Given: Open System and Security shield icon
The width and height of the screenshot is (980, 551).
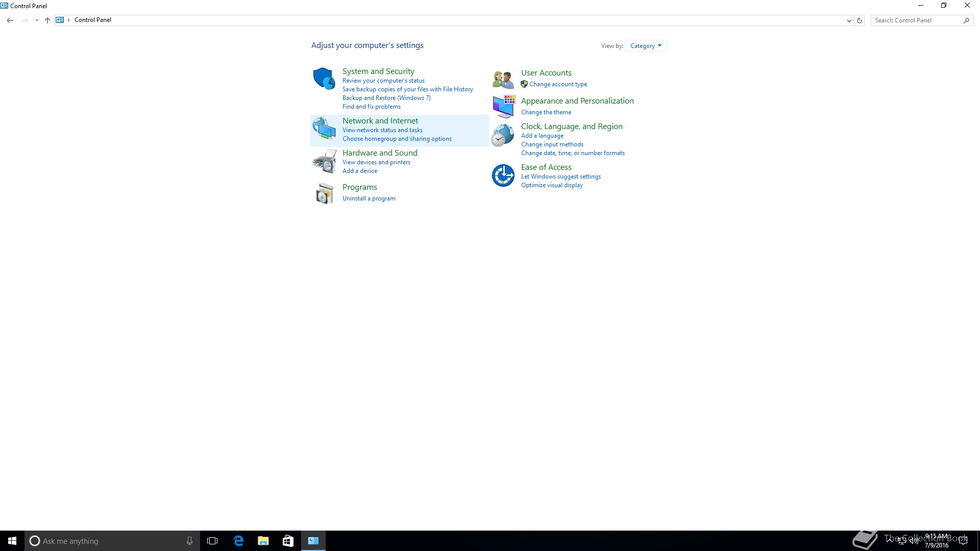Looking at the screenshot, I should tap(324, 79).
